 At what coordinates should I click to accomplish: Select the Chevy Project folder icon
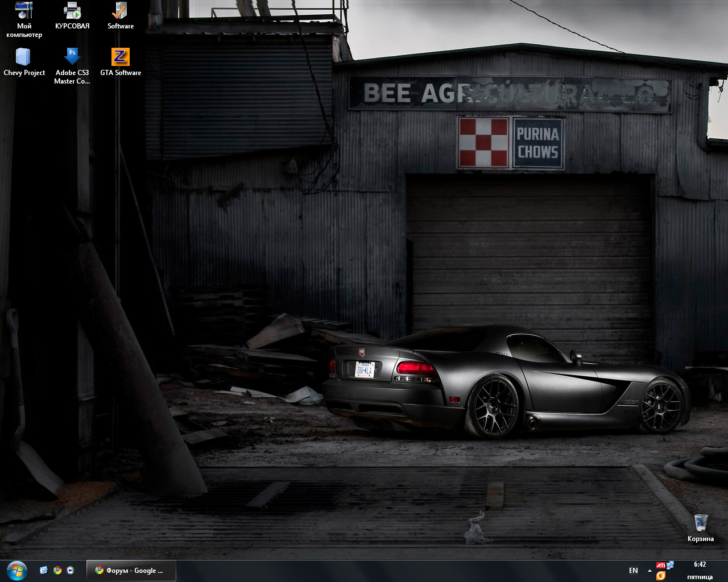point(24,62)
